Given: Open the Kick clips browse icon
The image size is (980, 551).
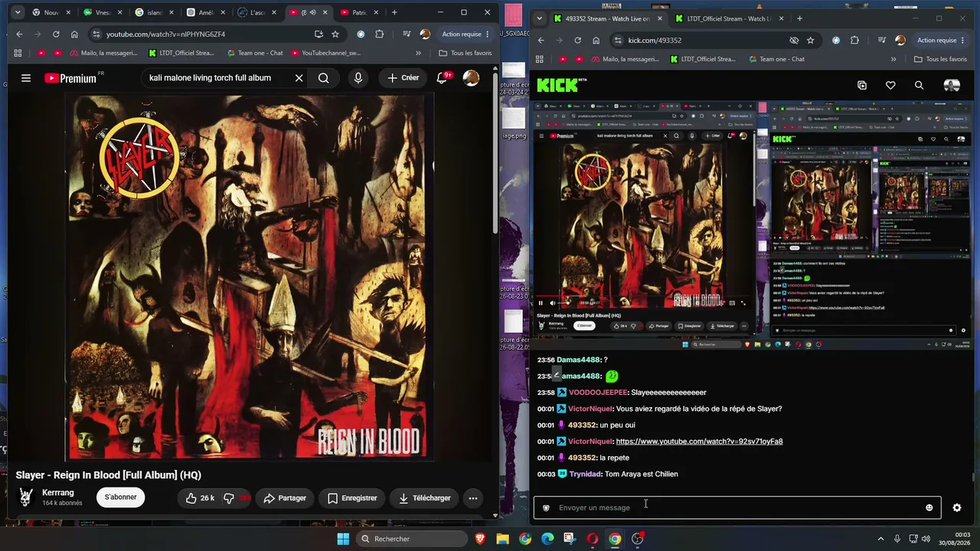Looking at the screenshot, I should click(862, 86).
